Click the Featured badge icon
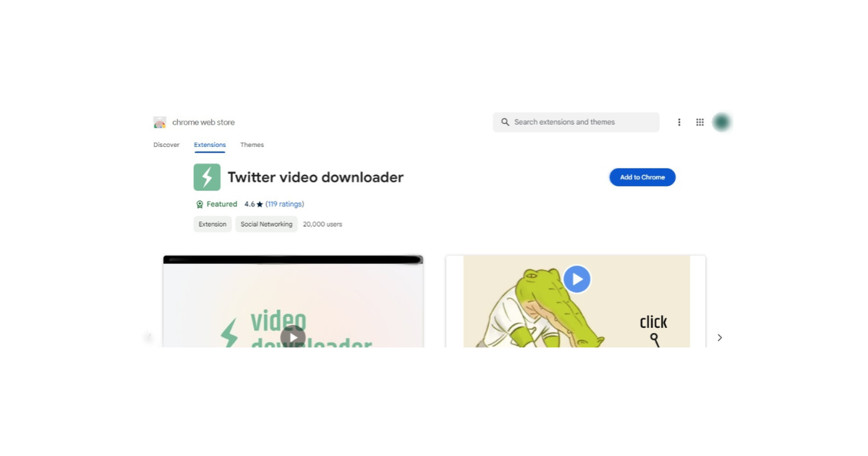The width and height of the screenshot is (868, 456). tap(200, 204)
